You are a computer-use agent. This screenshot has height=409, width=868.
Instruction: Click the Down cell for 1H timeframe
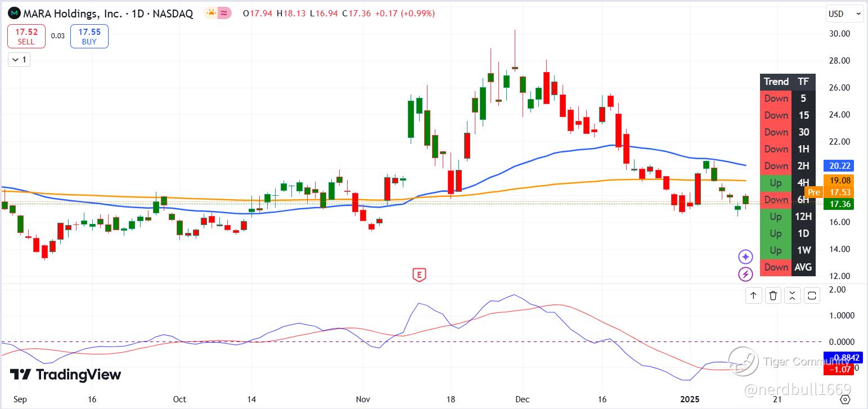tap(776, 149)
